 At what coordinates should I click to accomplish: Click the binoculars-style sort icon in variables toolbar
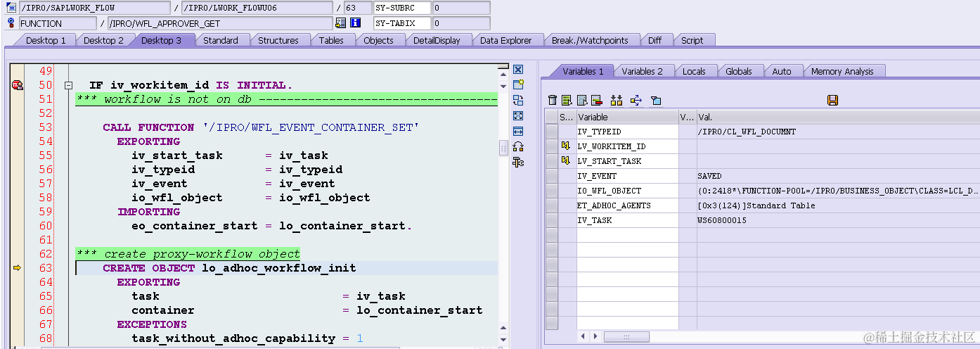(x=617, y=101)
